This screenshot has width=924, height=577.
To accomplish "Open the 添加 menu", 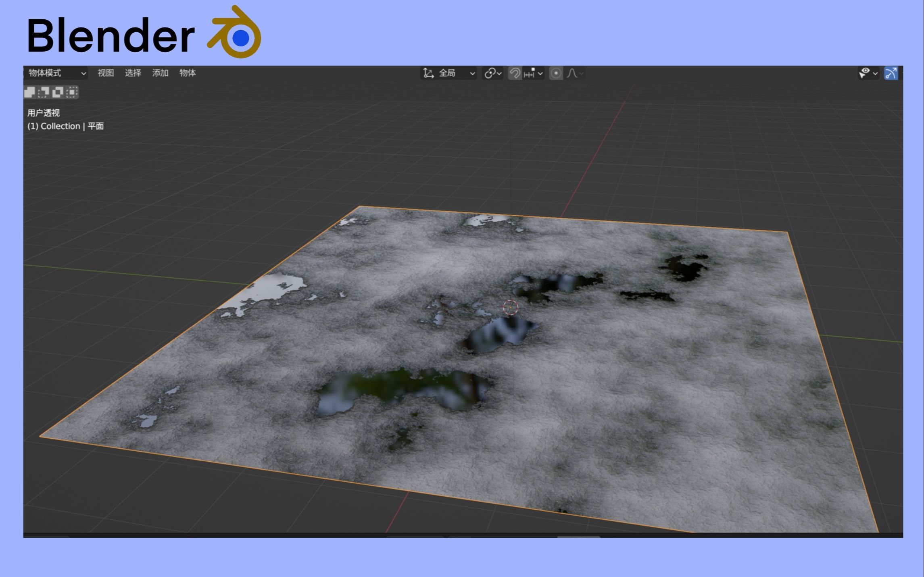I will [160, 73].
